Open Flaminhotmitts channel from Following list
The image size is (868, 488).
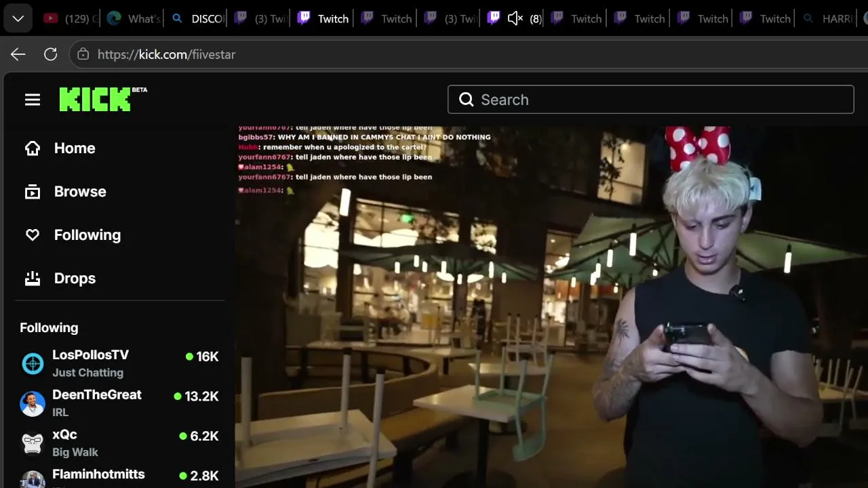(119, 477)
